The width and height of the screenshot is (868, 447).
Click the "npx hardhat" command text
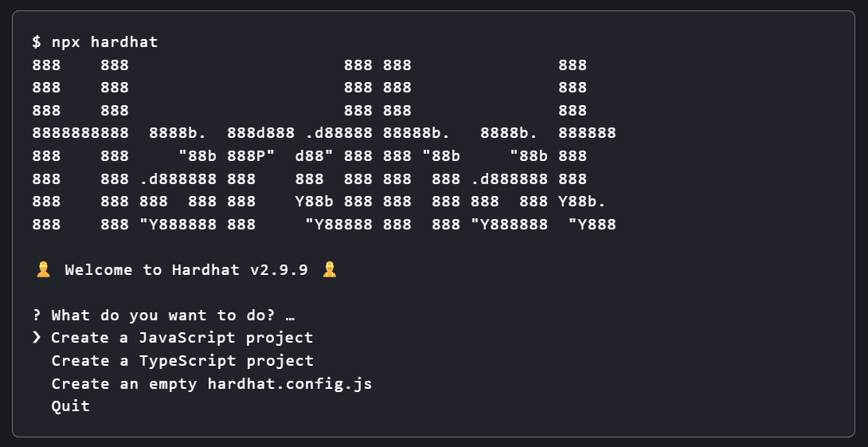(x=104, y=42)
